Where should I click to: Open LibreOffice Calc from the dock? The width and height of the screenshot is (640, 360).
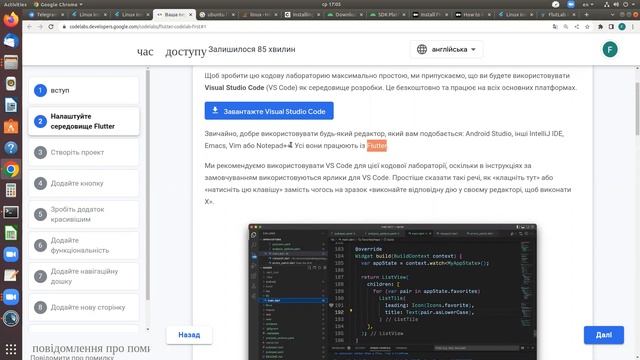pos(11,233)
